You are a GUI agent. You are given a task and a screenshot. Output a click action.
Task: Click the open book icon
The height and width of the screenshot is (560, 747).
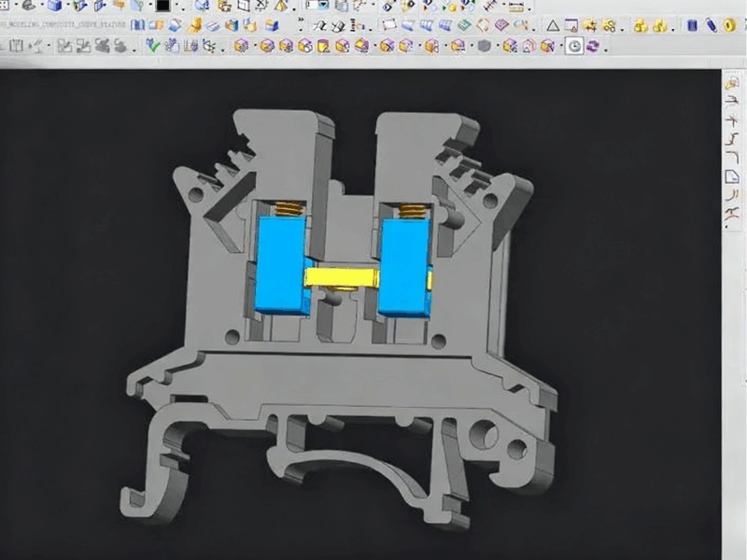click(x=138, y=25)
